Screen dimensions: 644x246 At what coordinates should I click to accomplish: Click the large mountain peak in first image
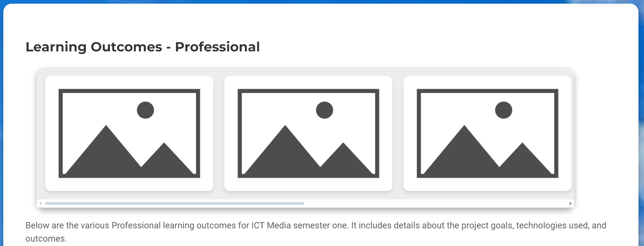106,147
